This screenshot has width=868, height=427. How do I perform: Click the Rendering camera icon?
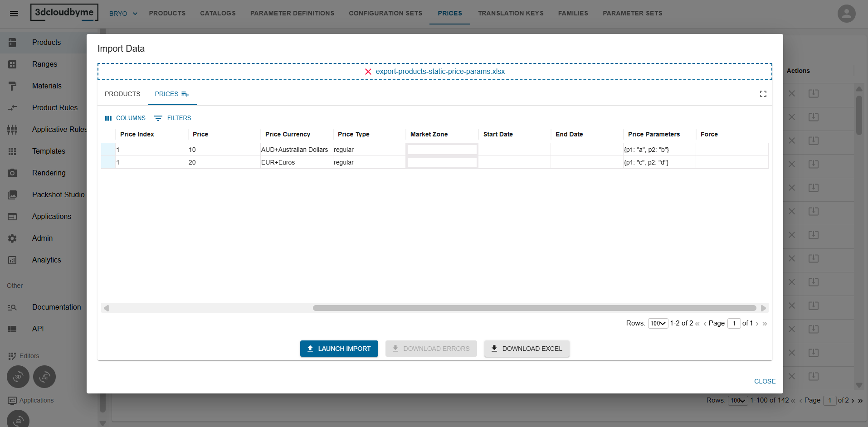coord(12,173)
